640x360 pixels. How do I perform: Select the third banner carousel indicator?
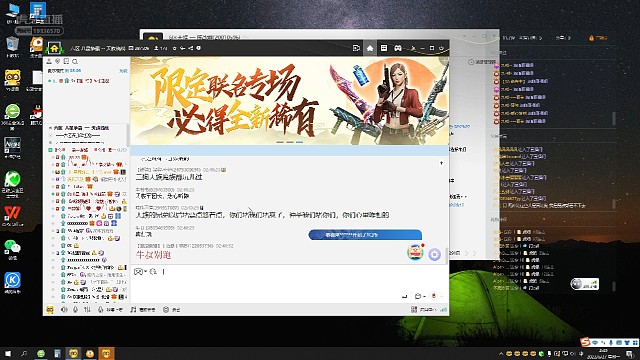pos(300,142)
